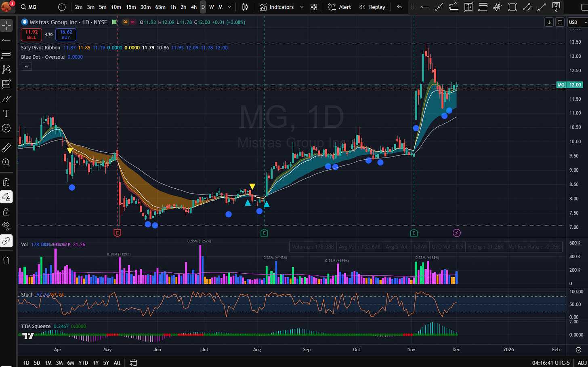The height and width of the screenshot is (367, 588).
Task: Open the layout setup grid icon
Action: click(314, 7)
